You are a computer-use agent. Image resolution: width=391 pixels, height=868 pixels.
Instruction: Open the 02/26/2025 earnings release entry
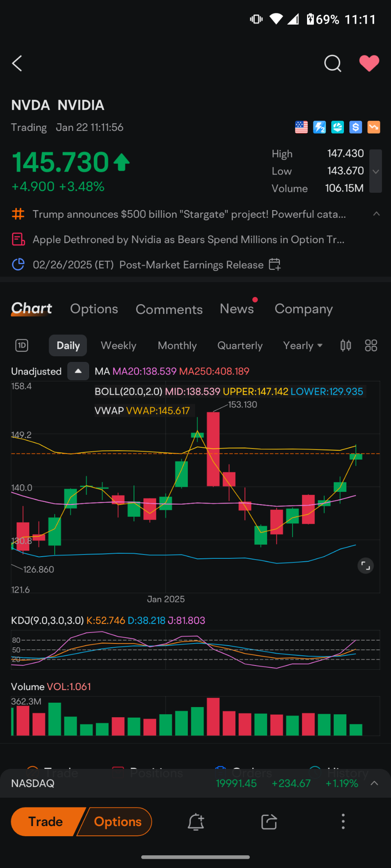click(148, 265)
